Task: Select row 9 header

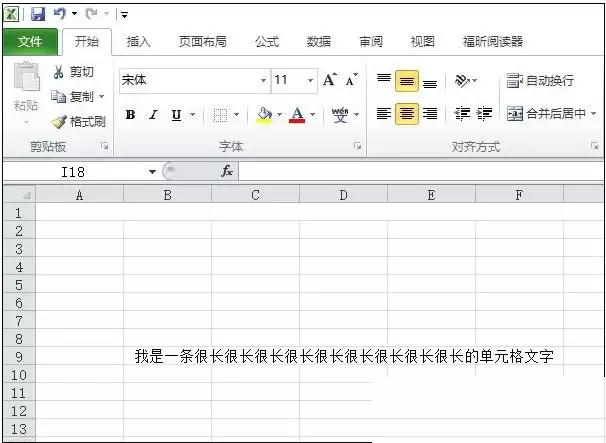Action: click(19, 356)
